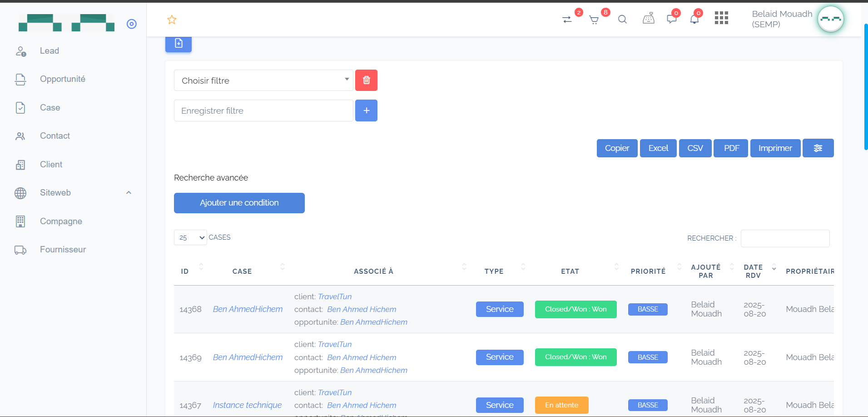The height and width of the screenshot is (417, 868).
Task: Focus the RECHERCHER search input
Action: (x=785, y=238)
